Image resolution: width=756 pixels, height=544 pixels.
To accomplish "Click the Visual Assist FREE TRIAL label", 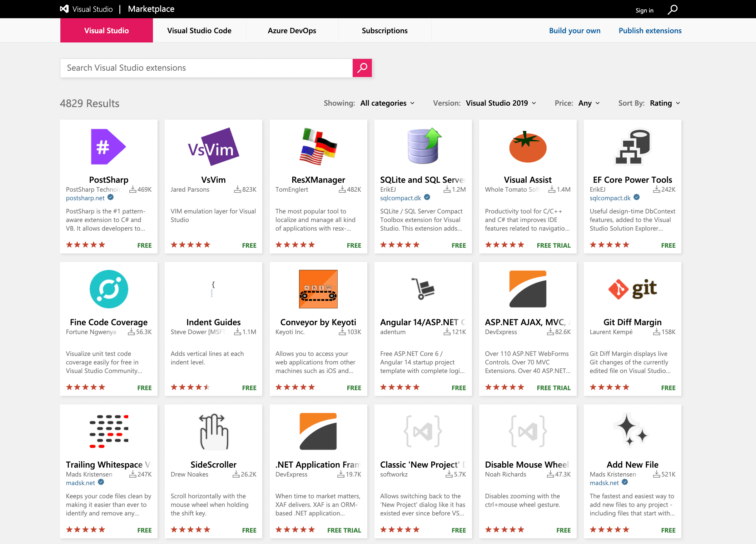I will click(554, 246).
